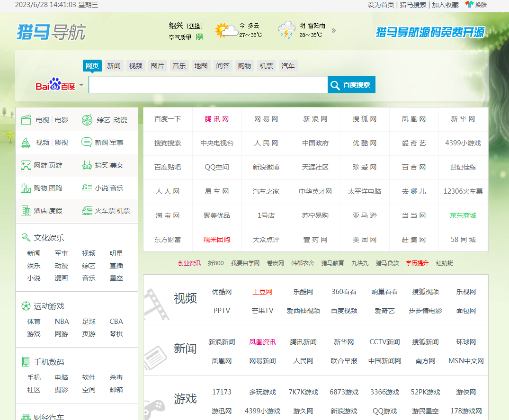Open the NBA link under 运动游戏

pos(62,322)
